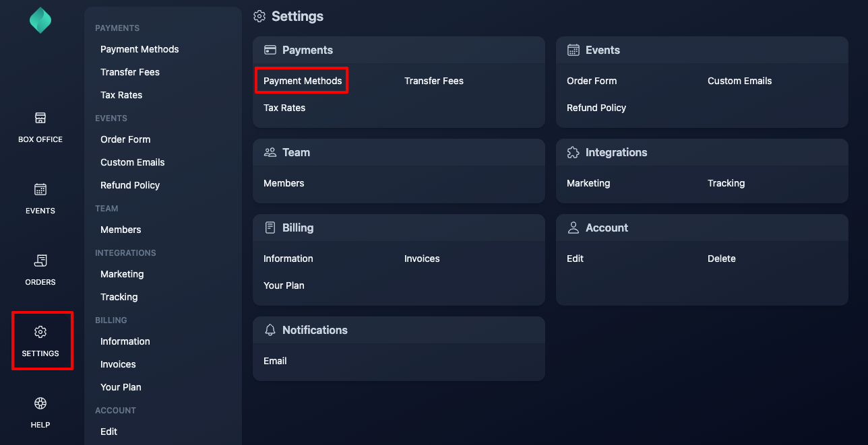This screenshot has height=445, width=868.
Task: Open the Box Office storefront icon
Action: (40, 118)
